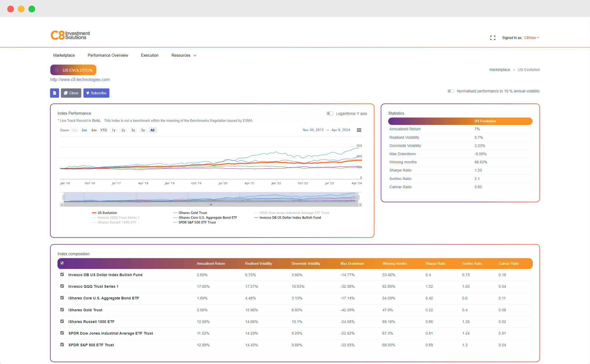590x364 pixels.
Task: Hide iShares Core Aggregate Bond legend series
Action: click(x=205, y=218)
